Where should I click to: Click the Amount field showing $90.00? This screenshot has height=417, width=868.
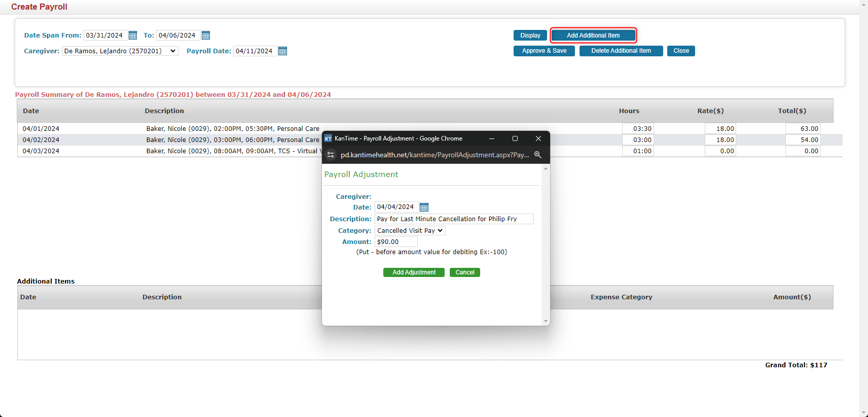click(x=396, y=242)
